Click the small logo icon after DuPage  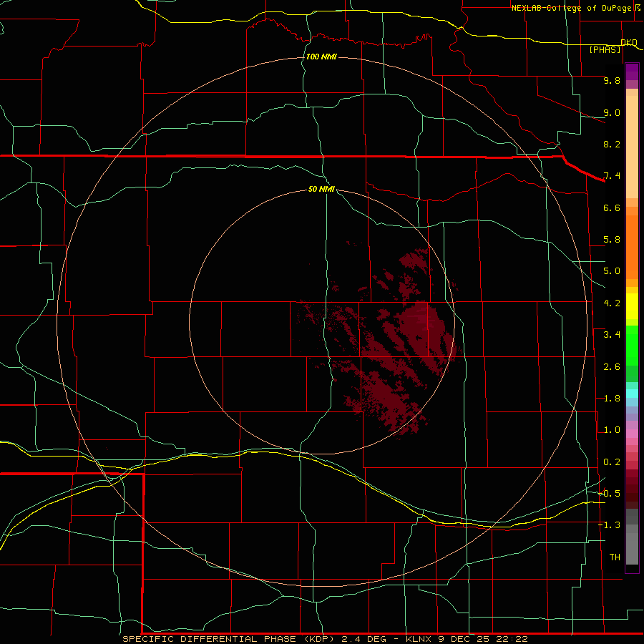(x=638, y=8)
